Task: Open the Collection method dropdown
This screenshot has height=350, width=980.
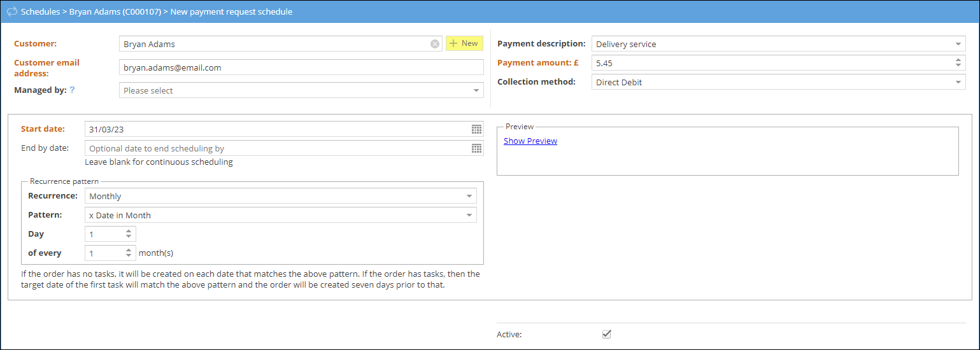Action: [958, 82]
